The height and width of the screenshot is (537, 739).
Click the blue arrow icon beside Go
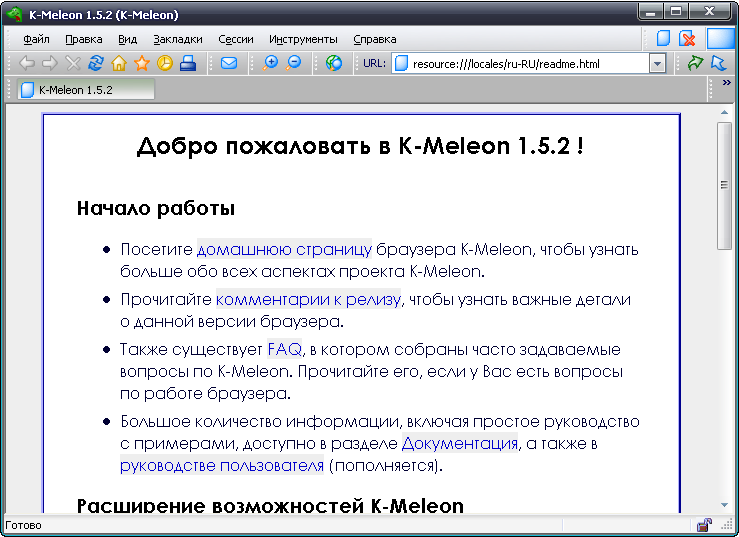point(719,63)
